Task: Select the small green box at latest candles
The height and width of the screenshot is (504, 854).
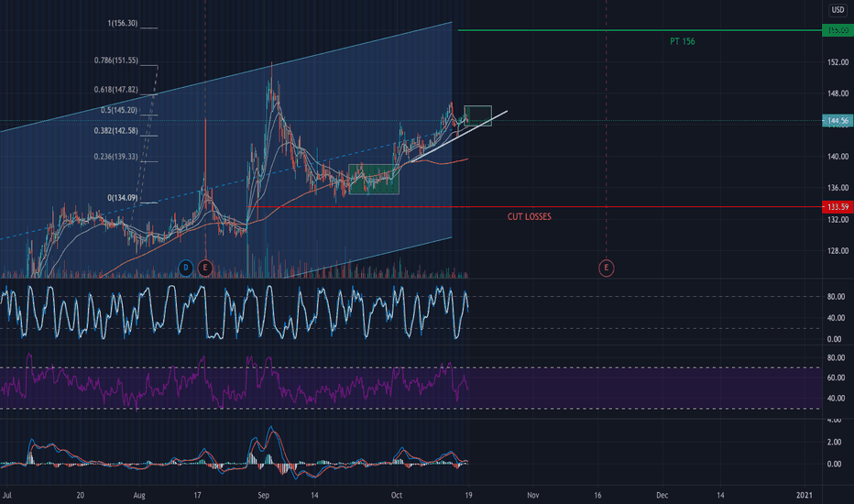Action: (477, 116)
